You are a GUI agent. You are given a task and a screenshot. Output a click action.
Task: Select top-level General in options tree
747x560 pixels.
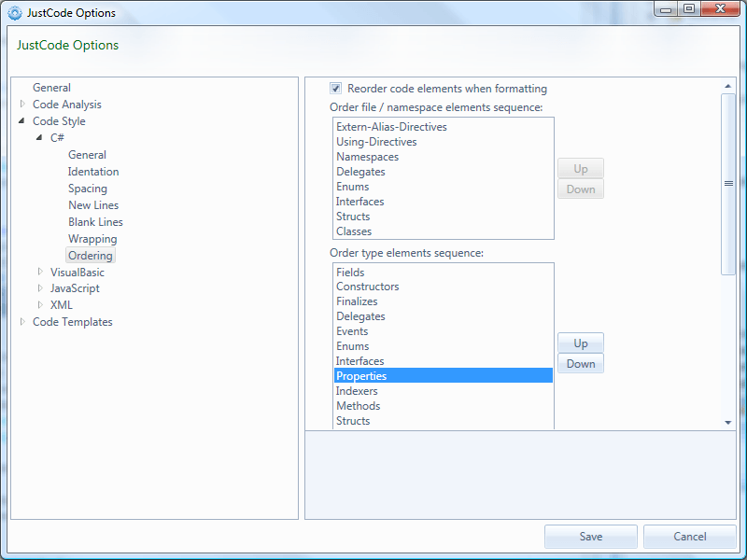pos(51,88)
